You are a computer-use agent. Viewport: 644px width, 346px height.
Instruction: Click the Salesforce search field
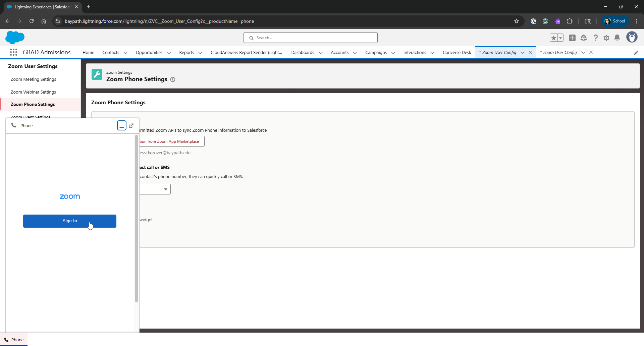point(311,38)
